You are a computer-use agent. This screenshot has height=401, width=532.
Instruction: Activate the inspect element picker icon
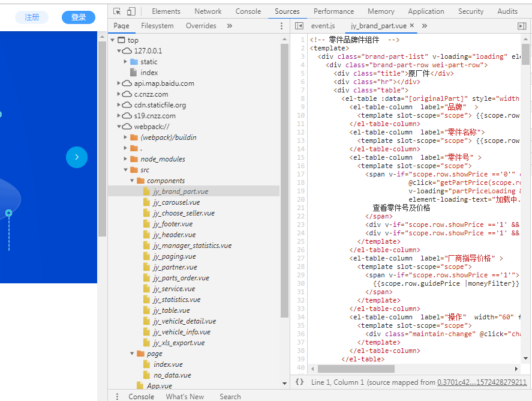pyautogui.click(x=117, y=11)
